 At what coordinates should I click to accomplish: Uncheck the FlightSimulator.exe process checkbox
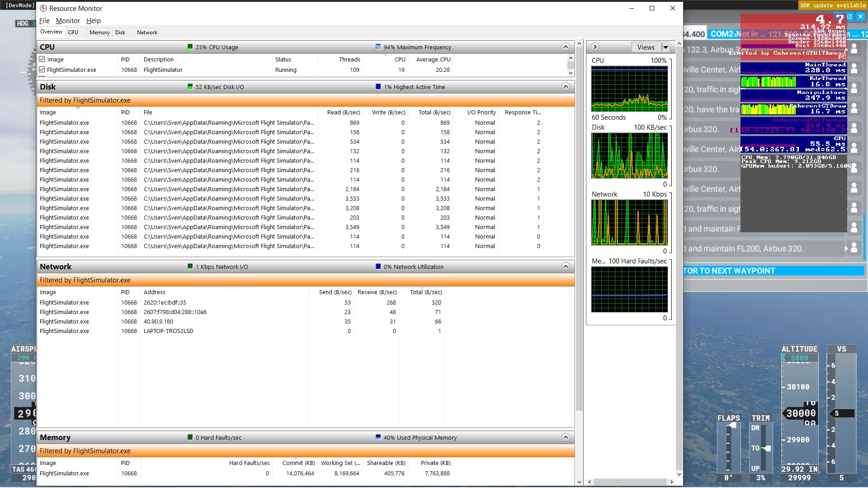pyautogui.click(x=42, y=70)
